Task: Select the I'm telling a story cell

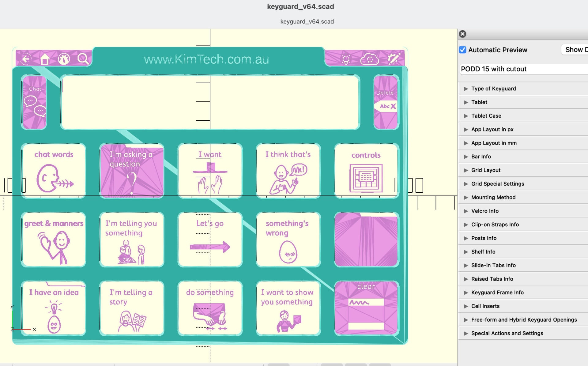Action: point(132,308)
